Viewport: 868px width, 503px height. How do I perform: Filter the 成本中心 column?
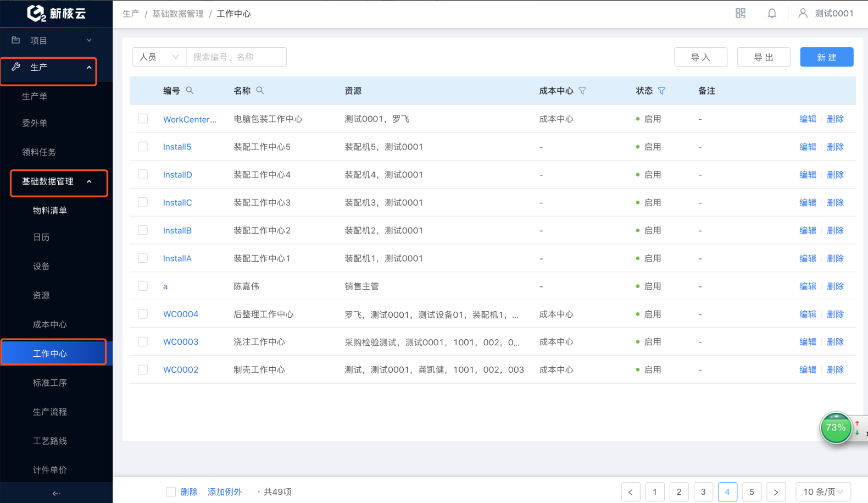582,91
